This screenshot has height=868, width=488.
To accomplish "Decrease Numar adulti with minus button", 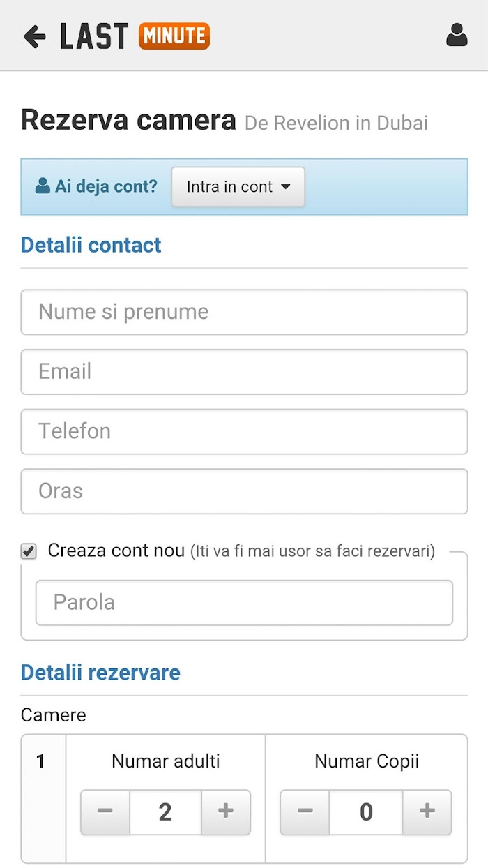I will 105,812.
